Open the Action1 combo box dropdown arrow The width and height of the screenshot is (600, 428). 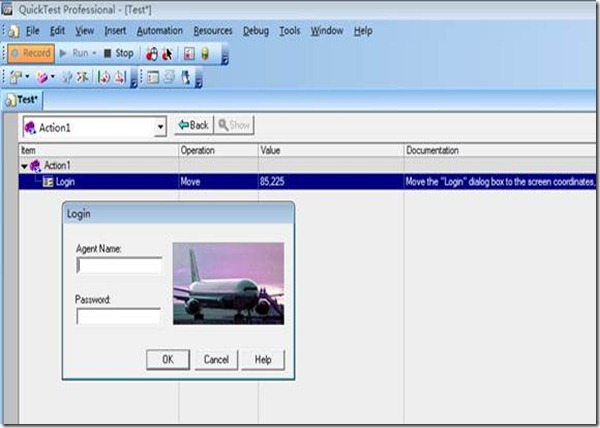[161, 127]
